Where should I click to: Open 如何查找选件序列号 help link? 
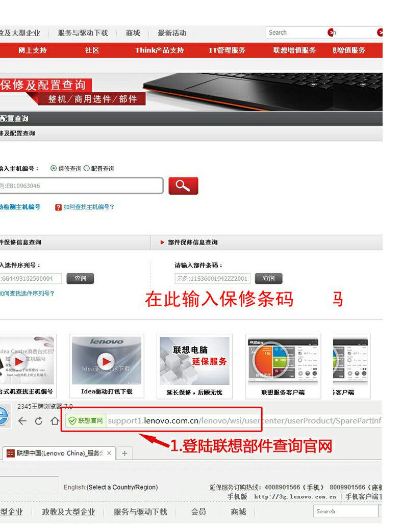pos(27,294)
